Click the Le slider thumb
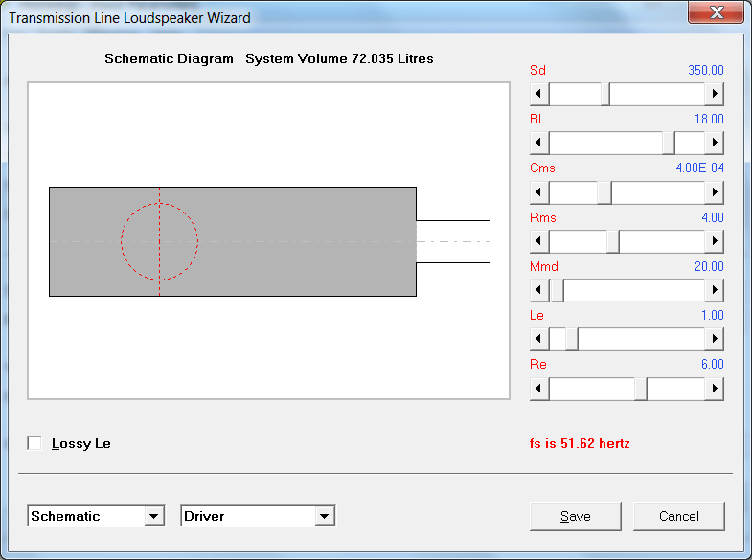This screenshot has height=560, width=752. [x=572, y=339]
